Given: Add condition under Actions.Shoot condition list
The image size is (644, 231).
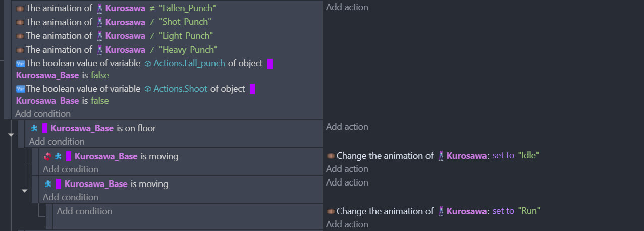Looking at the screenshot, I should 43,114.
